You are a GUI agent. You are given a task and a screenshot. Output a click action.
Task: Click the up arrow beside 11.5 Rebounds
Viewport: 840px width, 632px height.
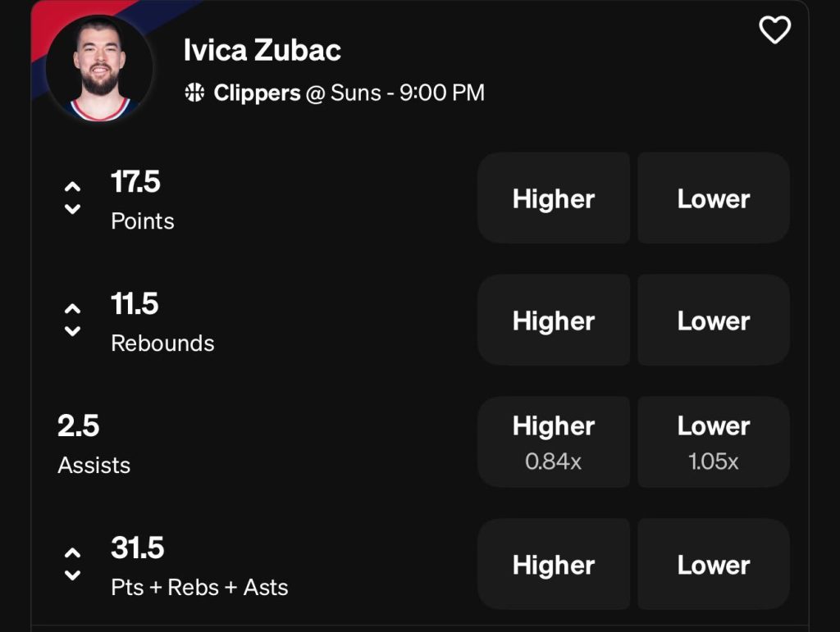click(x=72, y=307)
